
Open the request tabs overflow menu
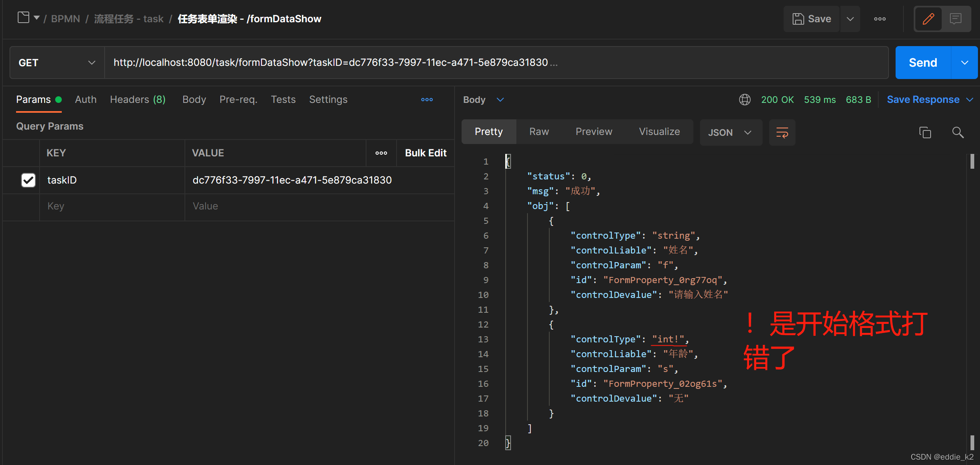427,100
